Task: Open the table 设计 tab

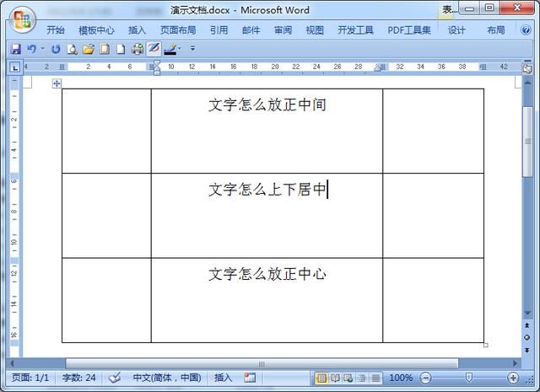Action: (x=456, y=30)
